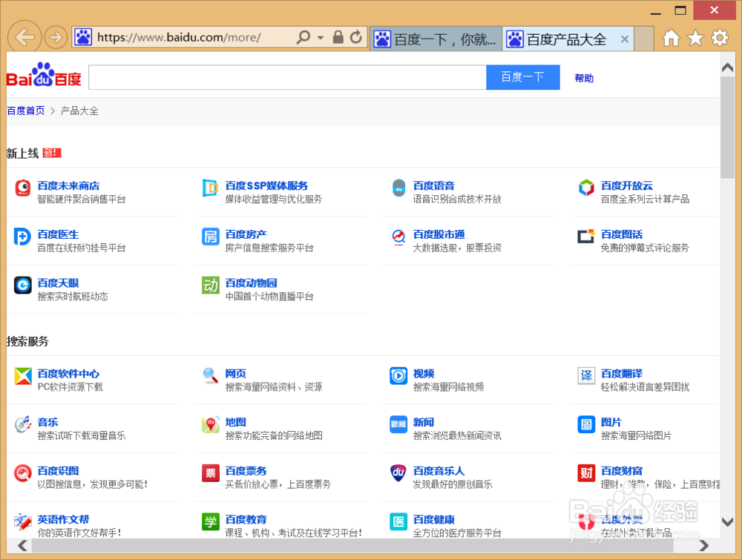Open the 百度未来商店 link
Screen dimensions: 742x560
[68, 186]
